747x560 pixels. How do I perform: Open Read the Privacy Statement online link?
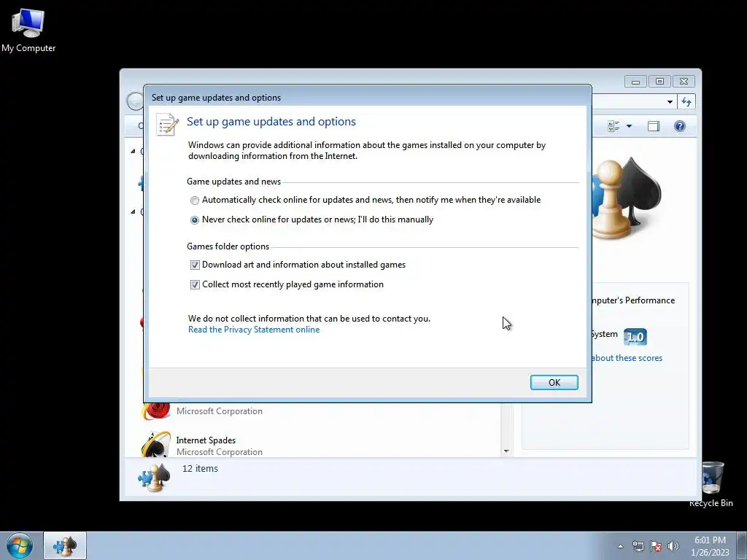coord(254,330)
